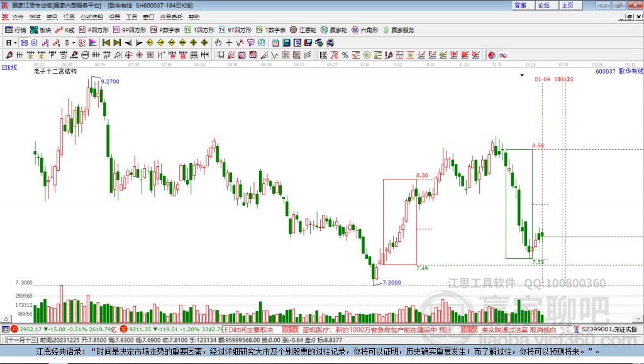Expand the small black triangle above the chart
The height and width of the screenshot is (364, 644).
click(522, 76)
